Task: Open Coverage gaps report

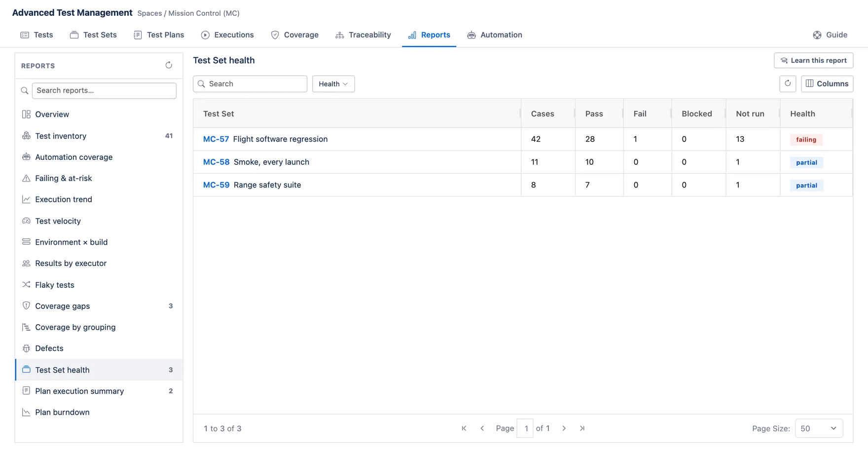Action: (x=99, y=306)
